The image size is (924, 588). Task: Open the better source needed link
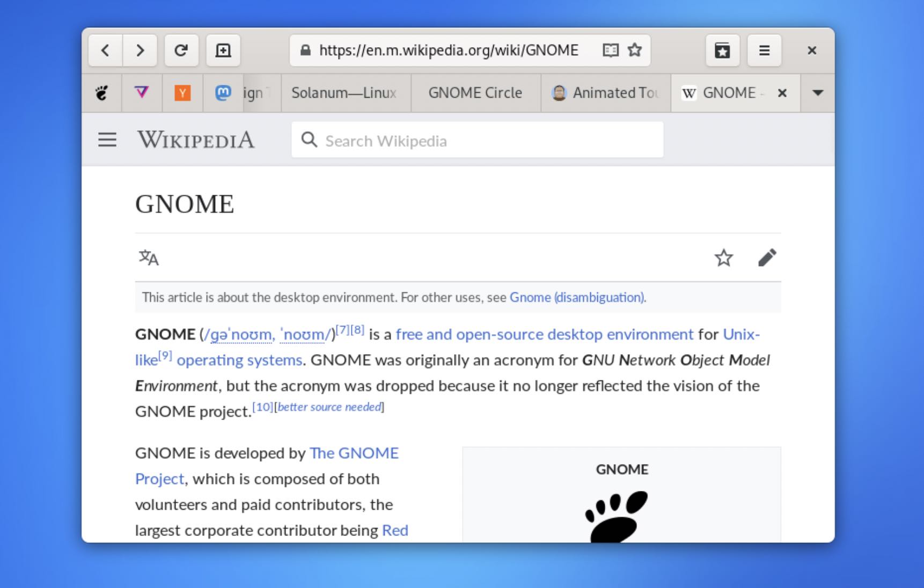329,407
